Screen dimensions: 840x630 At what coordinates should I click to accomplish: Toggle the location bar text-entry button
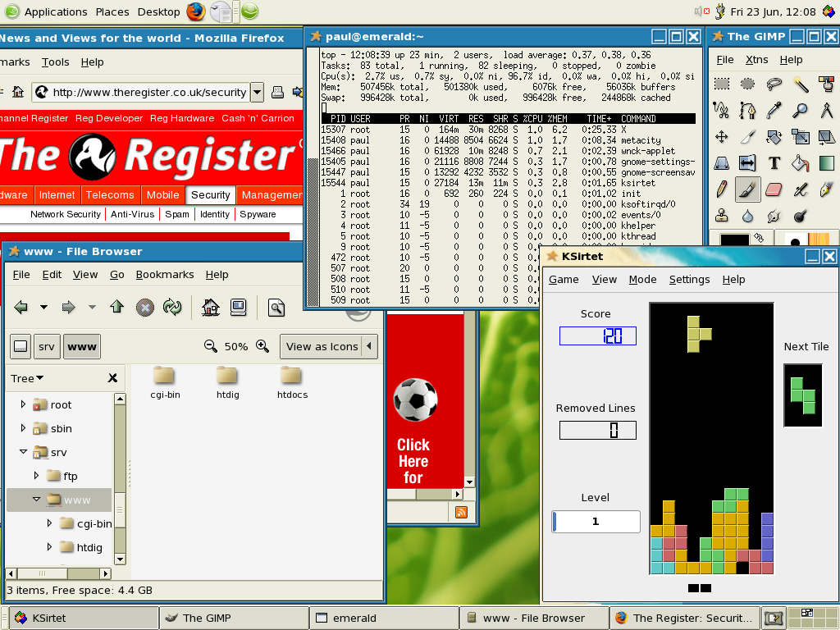pyautogui.click(x=21, y=346)
